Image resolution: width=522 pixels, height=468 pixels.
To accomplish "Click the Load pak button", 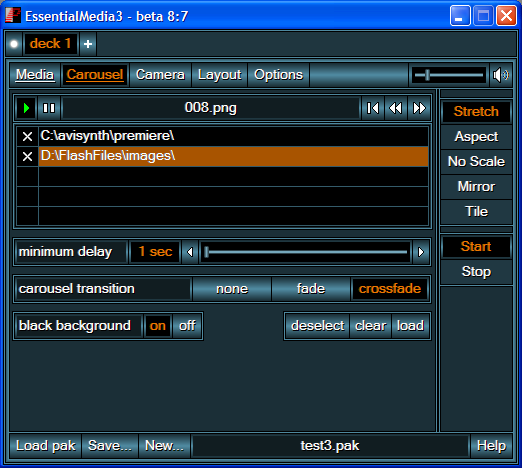I will [x=46, y=445].
